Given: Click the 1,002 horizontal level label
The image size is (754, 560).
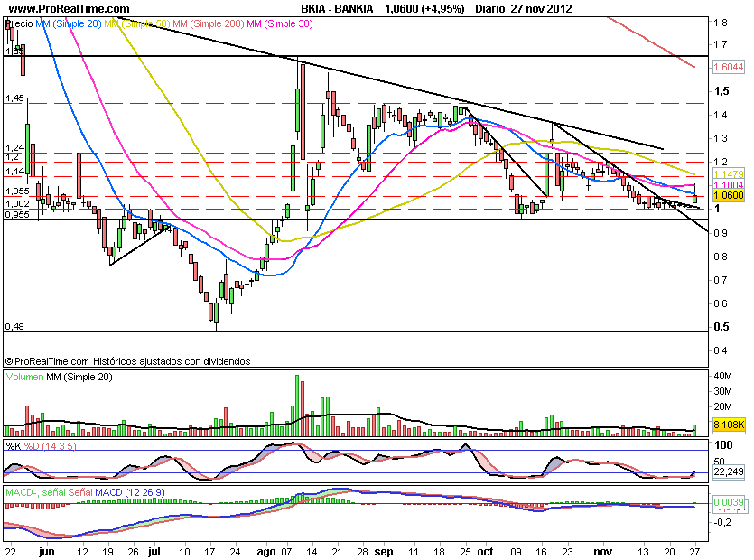Looking at the screenshot, I should point(17,203).
